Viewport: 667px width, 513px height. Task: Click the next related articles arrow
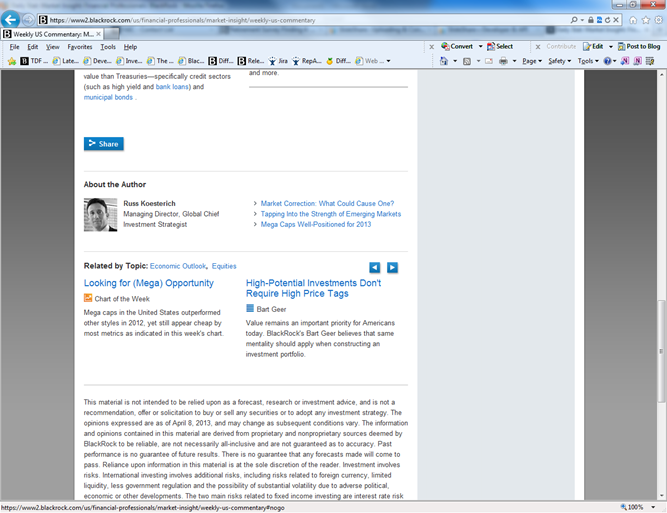pos(392,268)
